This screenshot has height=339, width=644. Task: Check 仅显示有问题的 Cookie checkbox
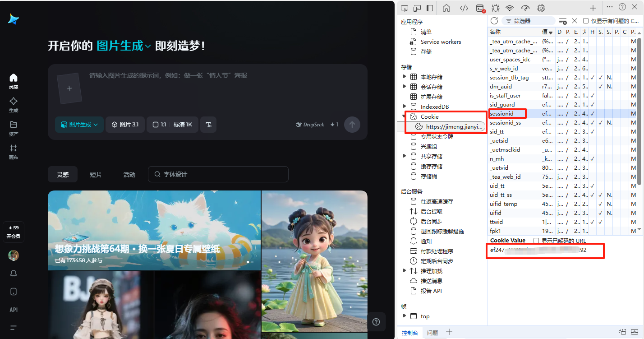click(586, 21)
